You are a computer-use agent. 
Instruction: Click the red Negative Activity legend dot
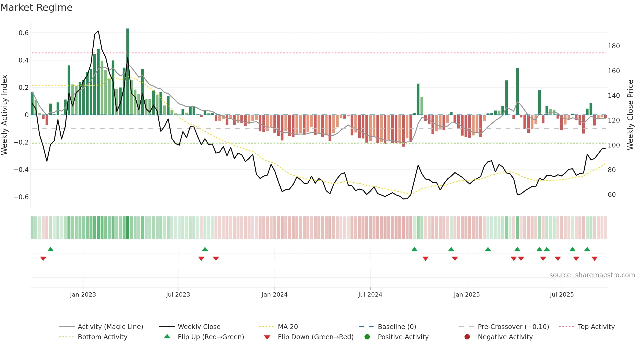point(467,337)
